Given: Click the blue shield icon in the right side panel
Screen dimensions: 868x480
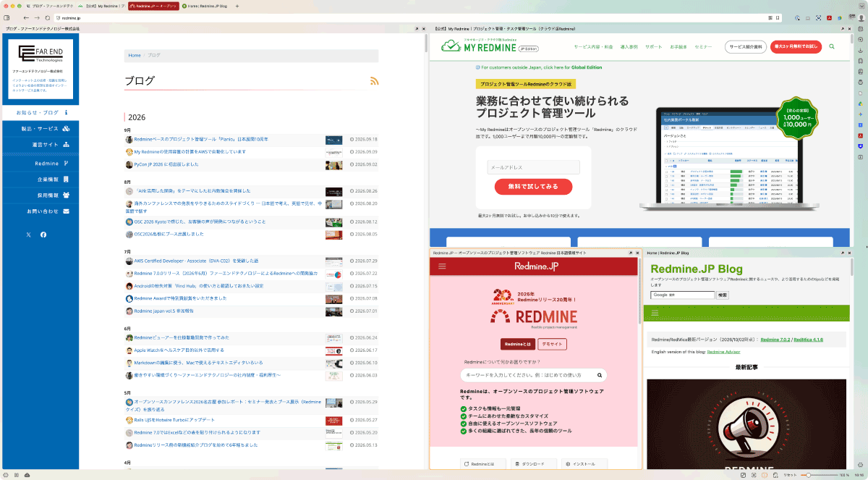Looking at the screenshot, I should coord(861,146).
